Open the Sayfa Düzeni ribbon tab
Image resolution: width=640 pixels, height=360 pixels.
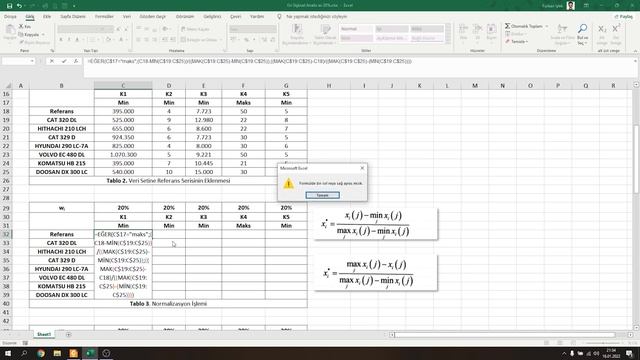click(x=73, y=17)
